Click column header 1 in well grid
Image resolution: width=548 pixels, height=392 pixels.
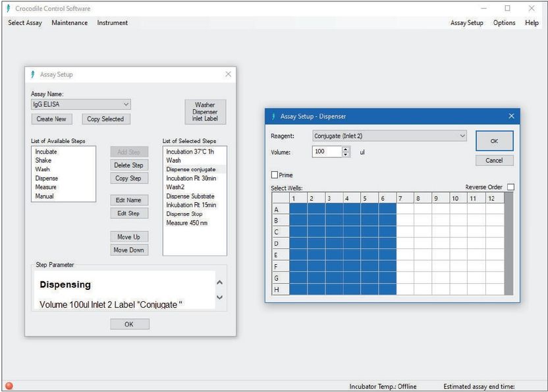point(298,198)
